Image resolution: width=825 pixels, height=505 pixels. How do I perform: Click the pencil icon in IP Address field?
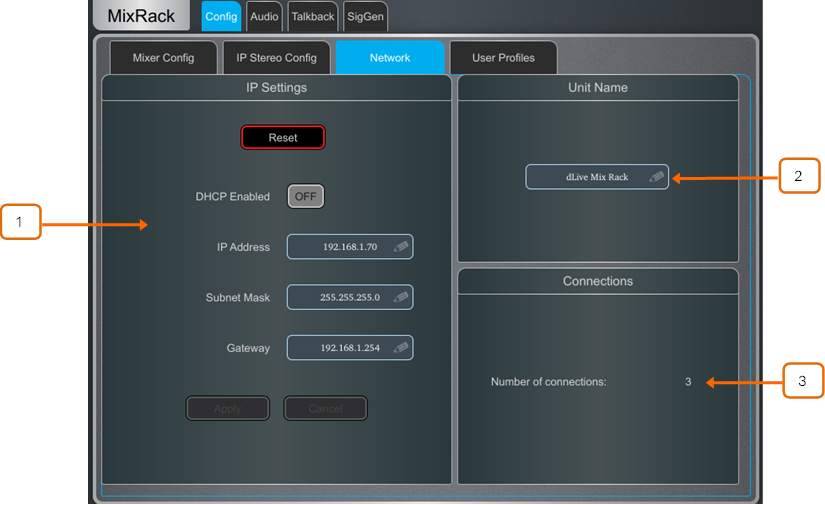tap(401, 247)
